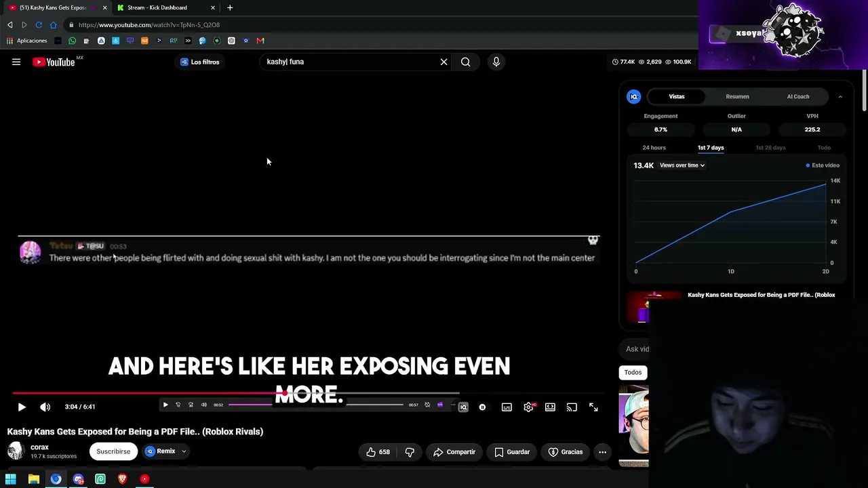The width and height of the screenshot is (868, 488).
Task: Open the 'Kashy Kans Gets Exposed' panel video title
Action: click(762, 295)
